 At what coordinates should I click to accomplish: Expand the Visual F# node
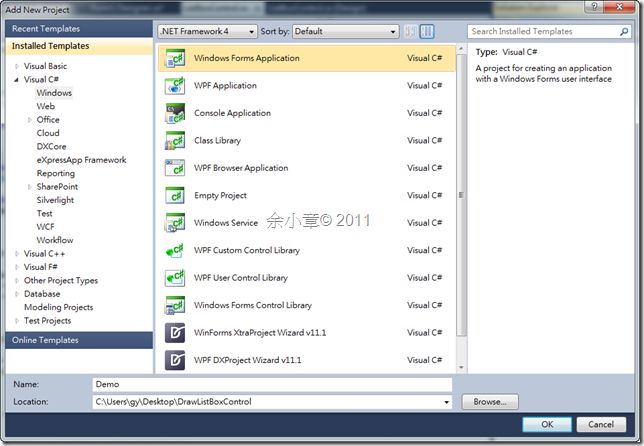pos(17,267)
